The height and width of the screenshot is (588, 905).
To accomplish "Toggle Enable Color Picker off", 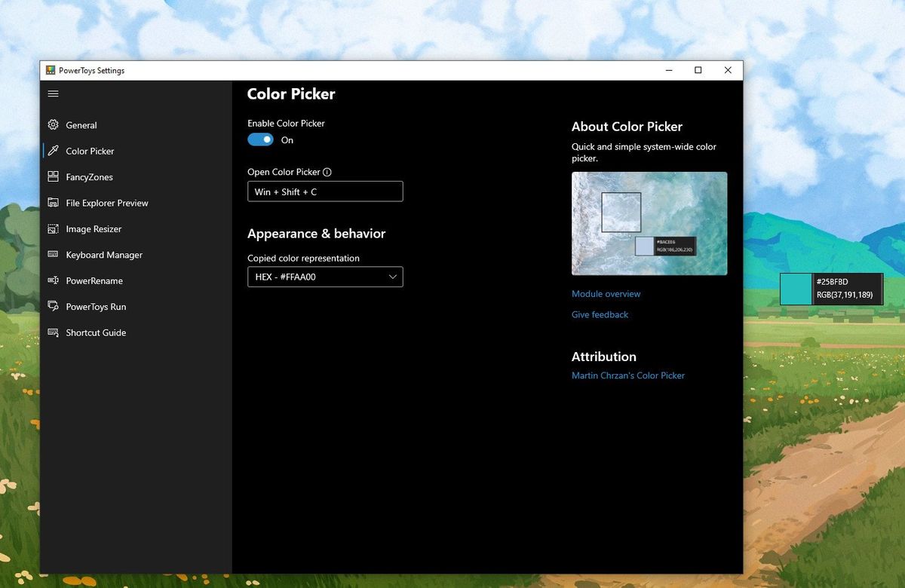I will pos(259,139).
